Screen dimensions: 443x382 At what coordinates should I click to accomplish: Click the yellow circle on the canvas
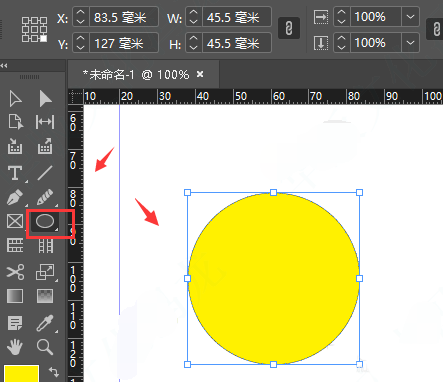[273, 278]
